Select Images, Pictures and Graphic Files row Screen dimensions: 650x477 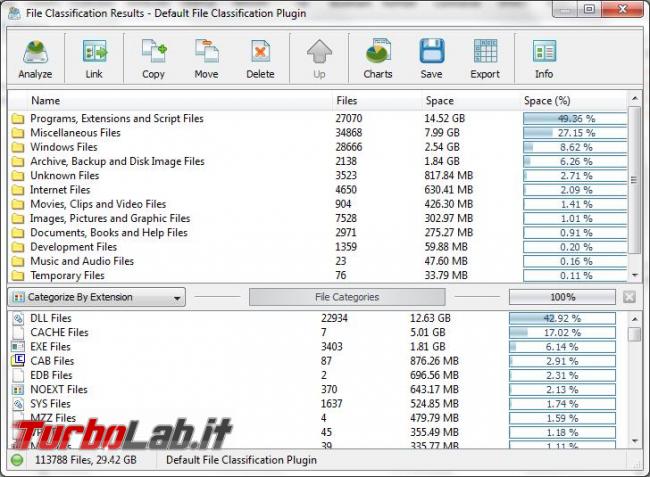click(x=318, y=218)
